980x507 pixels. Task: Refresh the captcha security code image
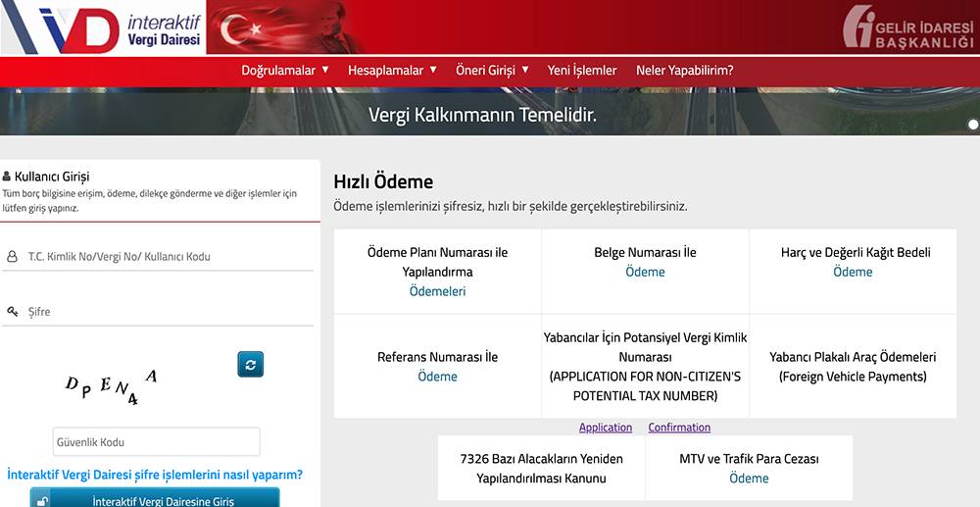click(251, 365)
